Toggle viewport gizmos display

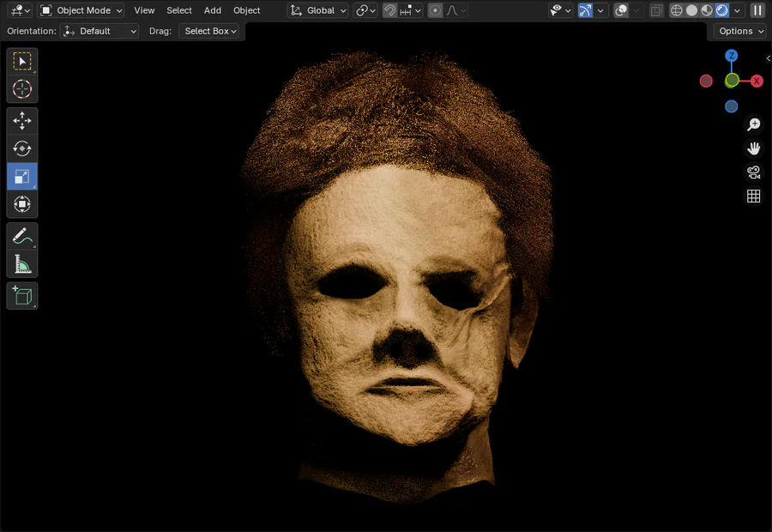pyautogui.click(x=585, y=10)
